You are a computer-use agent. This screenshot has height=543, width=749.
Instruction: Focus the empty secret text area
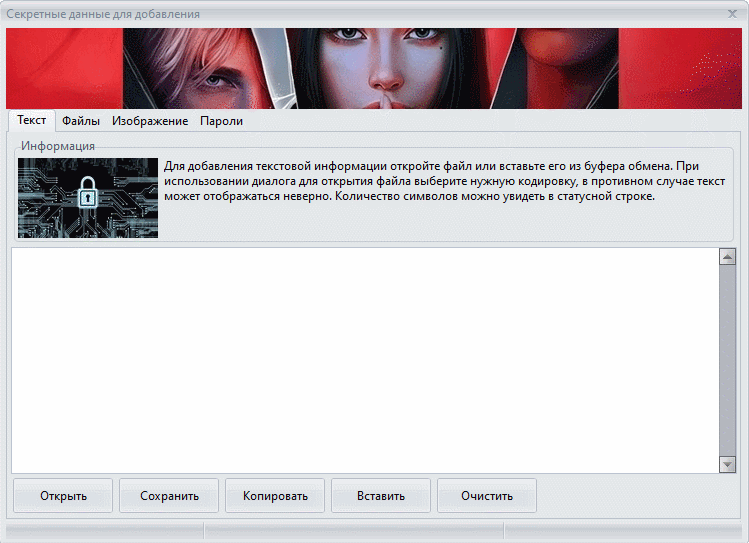(x=365, y=360)
